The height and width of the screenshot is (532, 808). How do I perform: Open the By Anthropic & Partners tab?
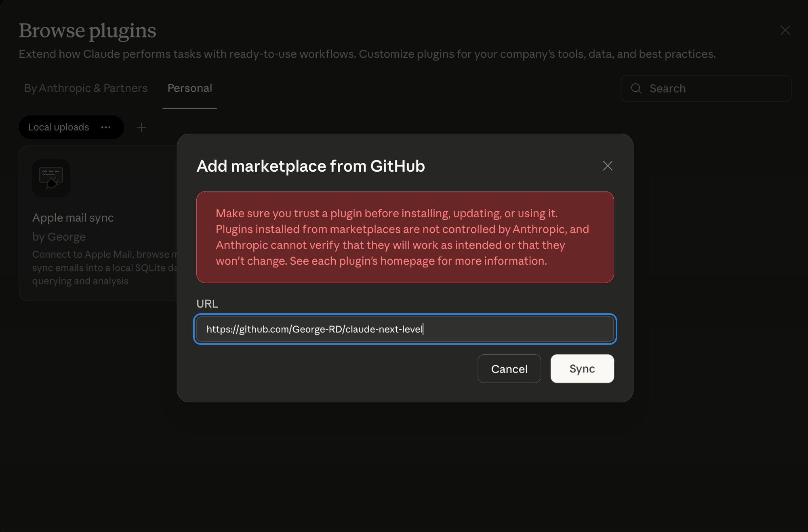(x=86, y=88)
